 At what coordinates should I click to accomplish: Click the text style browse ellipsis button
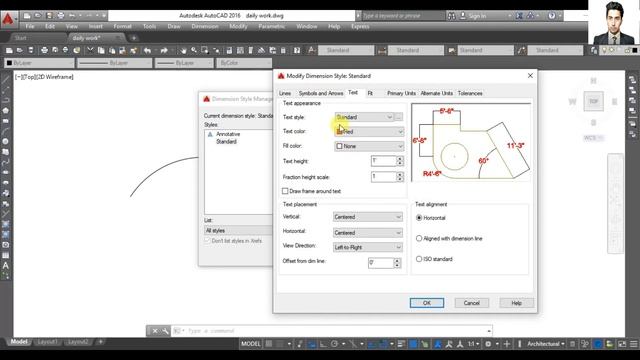tap(399, 117)
